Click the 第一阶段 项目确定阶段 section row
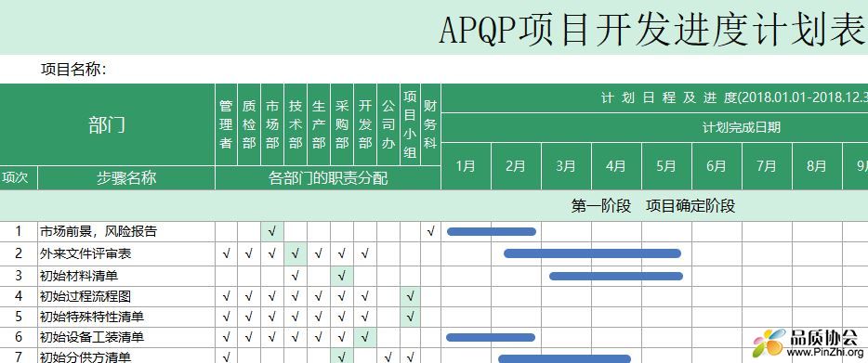This screenshot has height=363, width=868. 434,206
